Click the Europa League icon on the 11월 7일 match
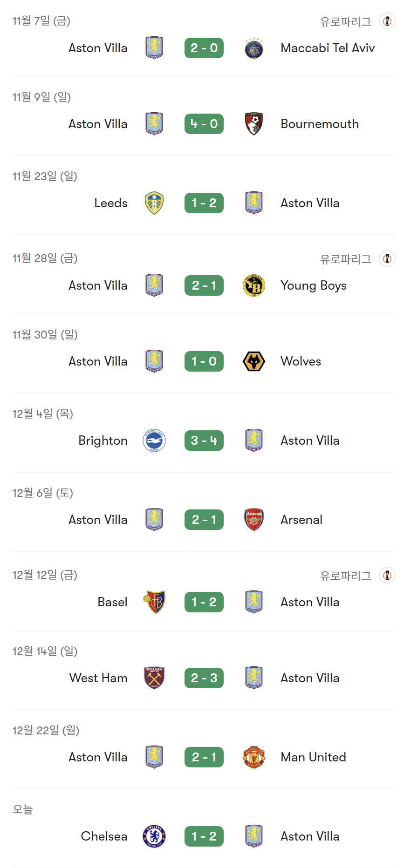This screenshot has height=868, width=404. click(387, 21)
